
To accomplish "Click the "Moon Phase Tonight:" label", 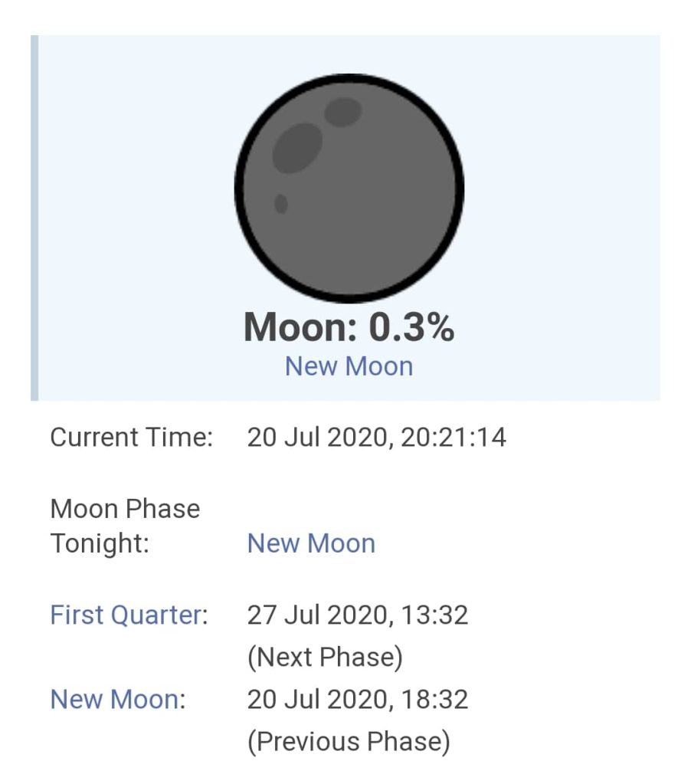I will (125, 526).
